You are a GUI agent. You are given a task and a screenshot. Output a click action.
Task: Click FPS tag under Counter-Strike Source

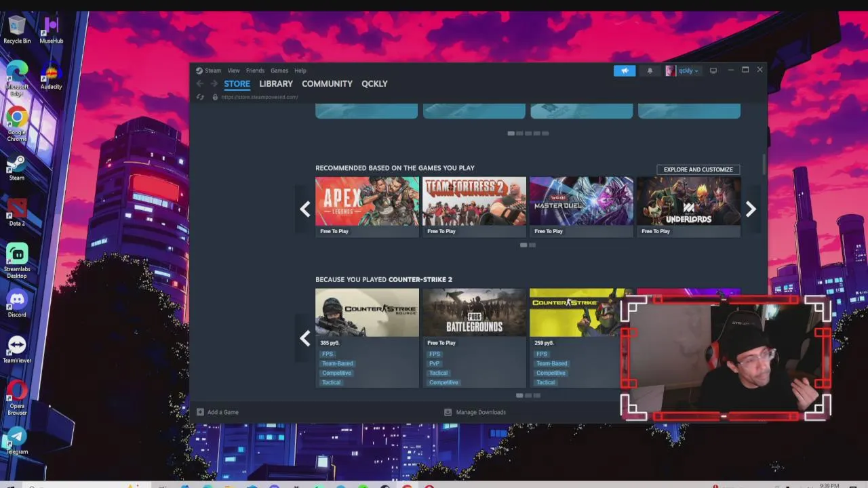tap(328, 354)
